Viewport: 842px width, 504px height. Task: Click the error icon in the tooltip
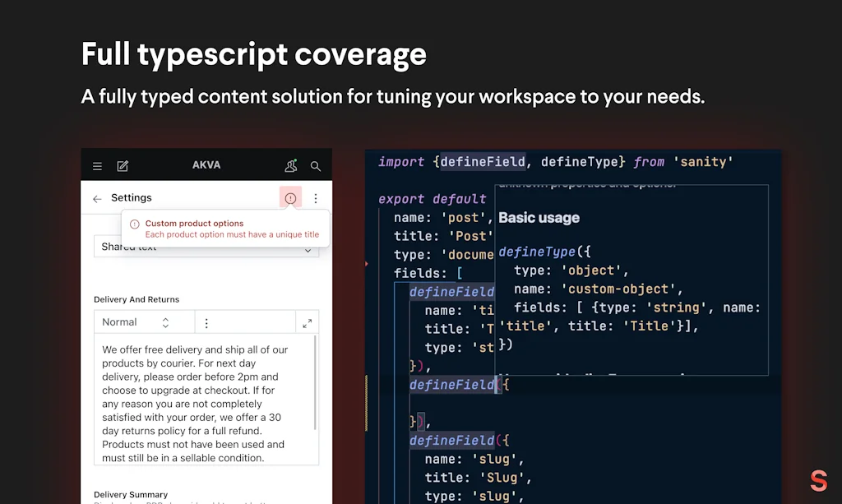134,223
